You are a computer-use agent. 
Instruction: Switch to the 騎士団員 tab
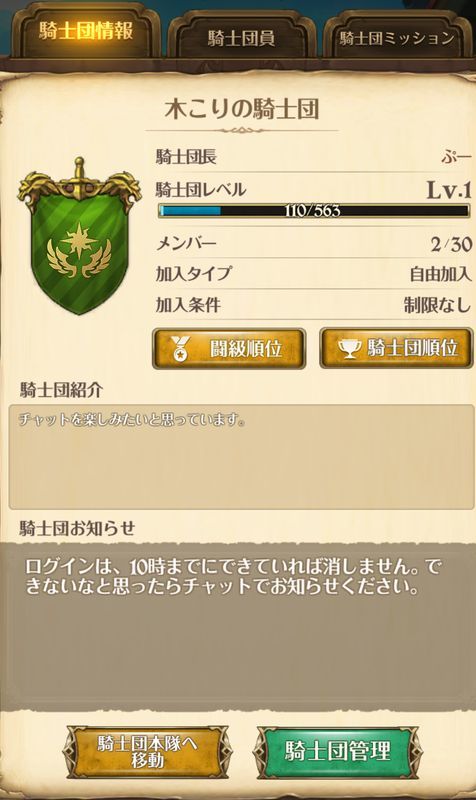click(241, 37)
